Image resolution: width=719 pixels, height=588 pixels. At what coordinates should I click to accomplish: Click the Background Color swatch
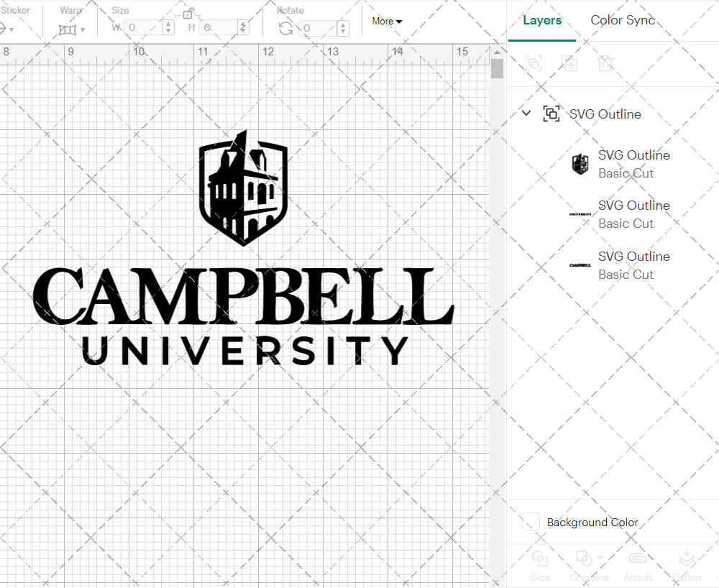[530, 523]
